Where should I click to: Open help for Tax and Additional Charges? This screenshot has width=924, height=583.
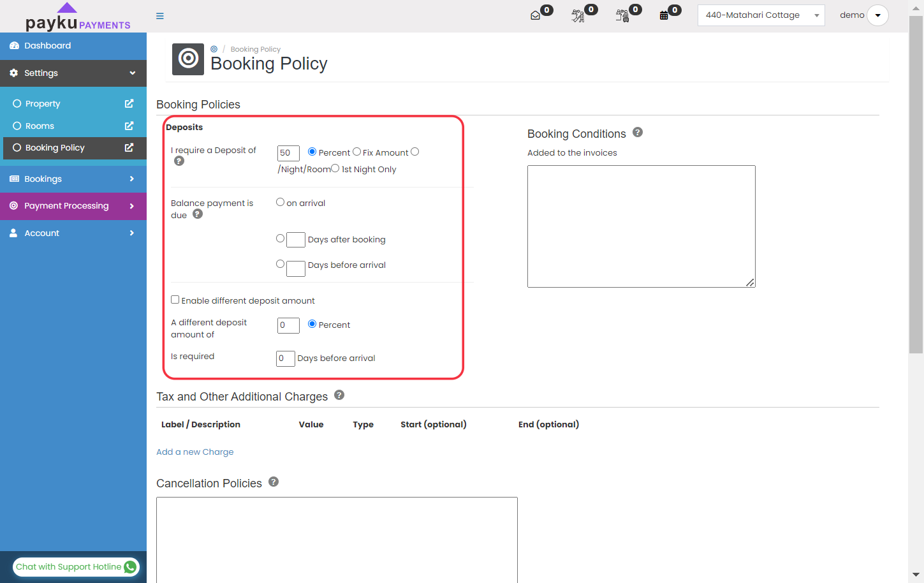pyautogui.click(x=339, y=395)
